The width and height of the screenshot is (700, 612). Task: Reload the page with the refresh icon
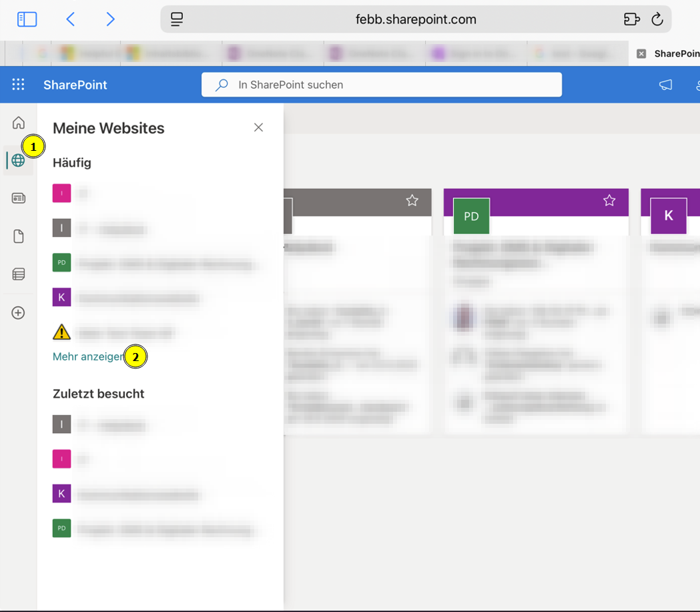(x=657, y=19)
